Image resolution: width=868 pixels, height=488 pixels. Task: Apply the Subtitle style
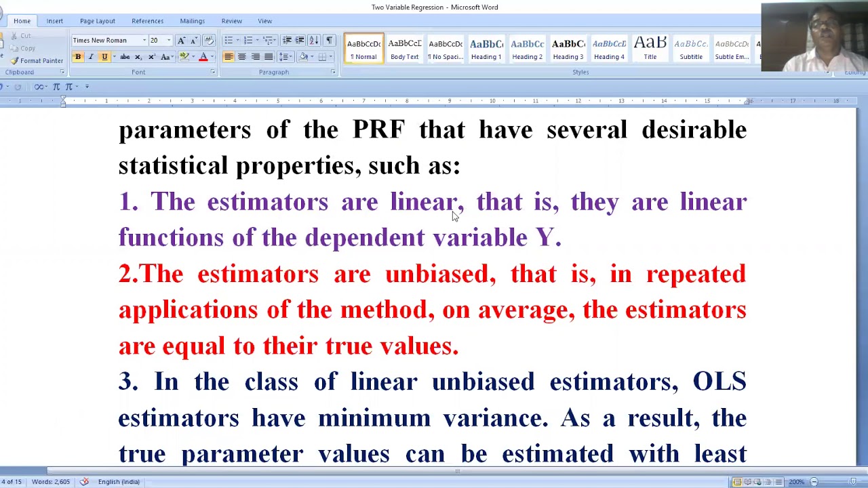point(691,49)
